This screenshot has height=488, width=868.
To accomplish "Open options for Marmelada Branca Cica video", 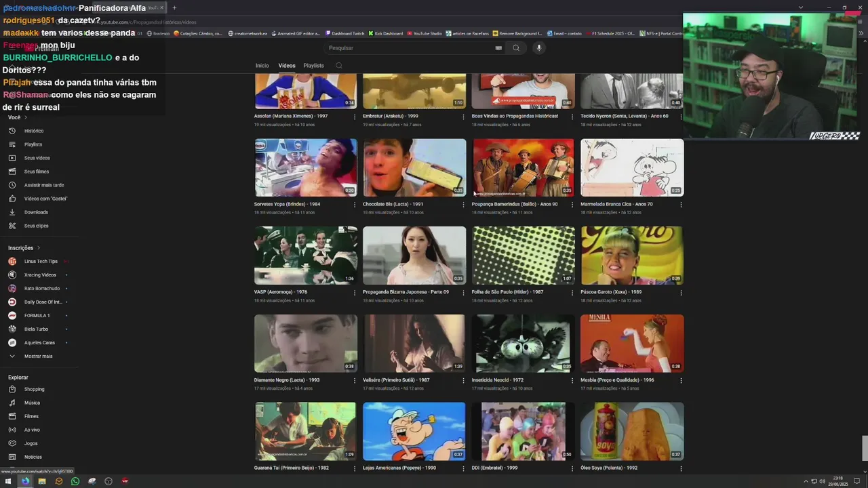I will tap(681, 205).
